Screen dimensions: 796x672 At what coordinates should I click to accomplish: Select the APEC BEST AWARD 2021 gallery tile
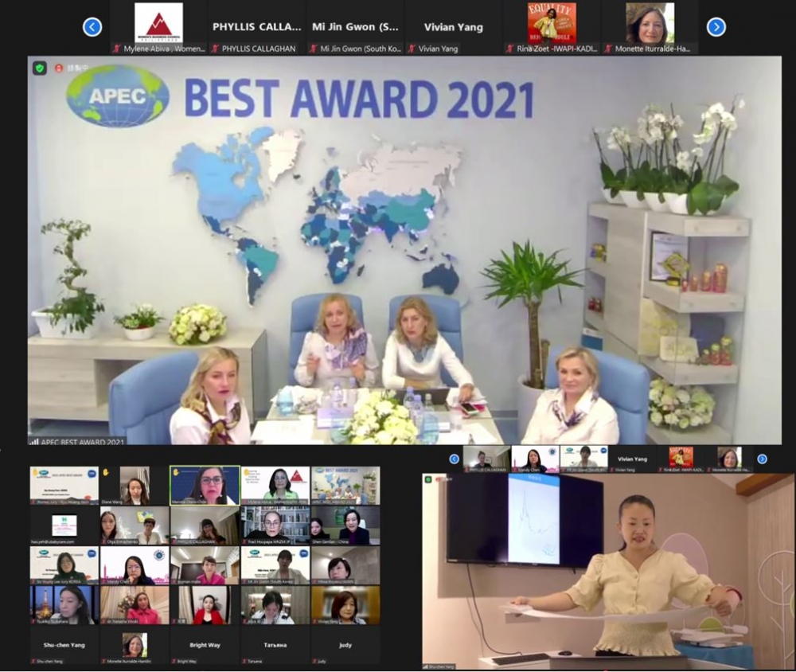[x=345, y=486]
